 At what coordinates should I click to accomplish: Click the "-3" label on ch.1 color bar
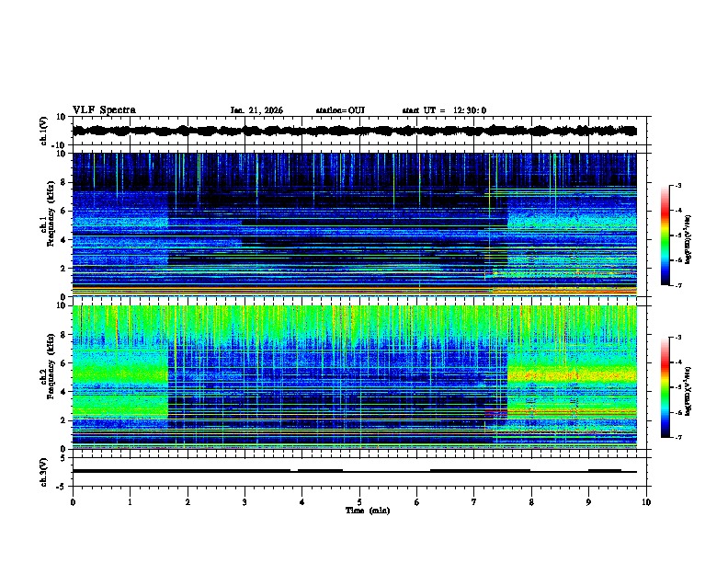(x=678, y=186)
